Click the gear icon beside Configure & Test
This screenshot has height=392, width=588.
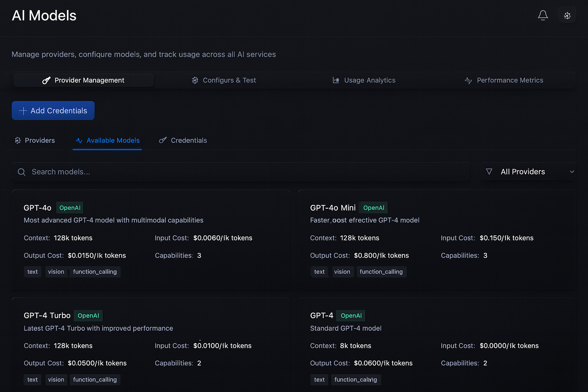point(195,80)
